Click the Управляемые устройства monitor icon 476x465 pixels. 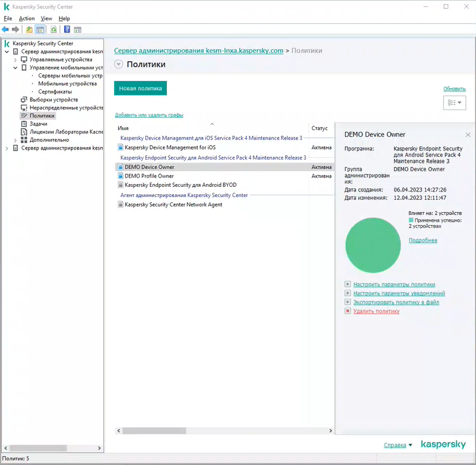tap(24, 60)
